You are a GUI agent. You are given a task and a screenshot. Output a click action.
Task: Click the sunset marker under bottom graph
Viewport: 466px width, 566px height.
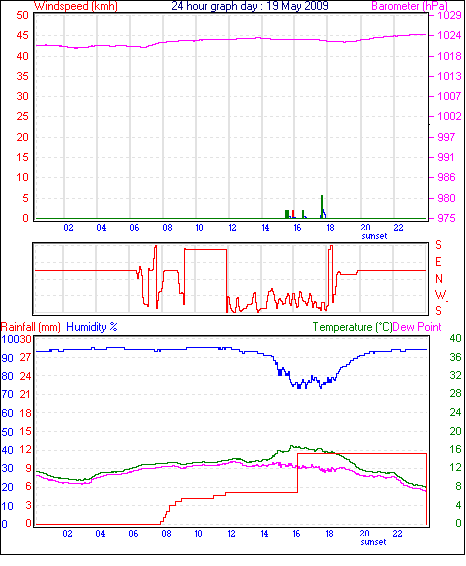pos(373,542)
